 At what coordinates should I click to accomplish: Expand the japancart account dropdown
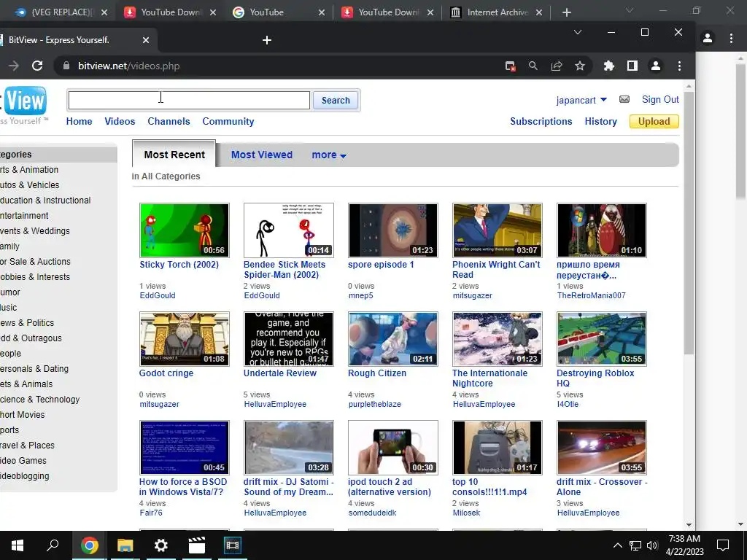(603, 99)
